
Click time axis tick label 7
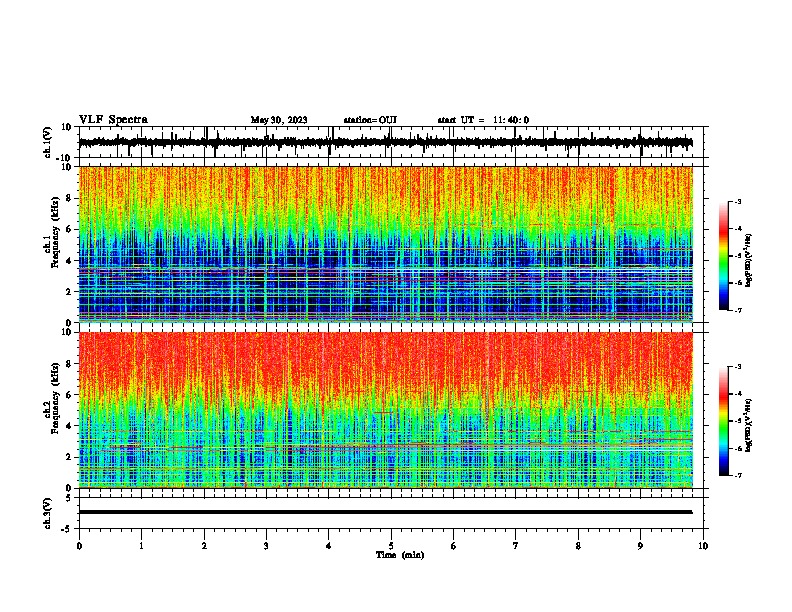tap(516, 546)
